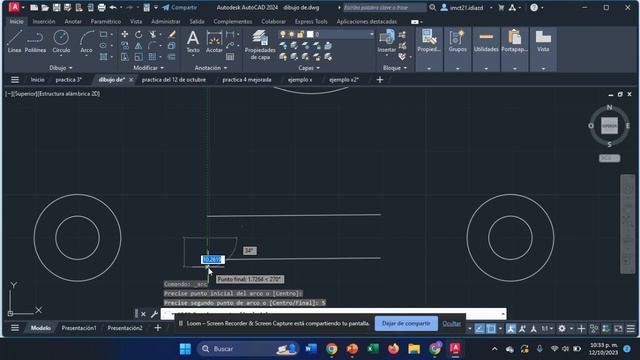The image size is (640, 360).
Task: Toggle clean screen icon in status bar
Action: [619, 329]
